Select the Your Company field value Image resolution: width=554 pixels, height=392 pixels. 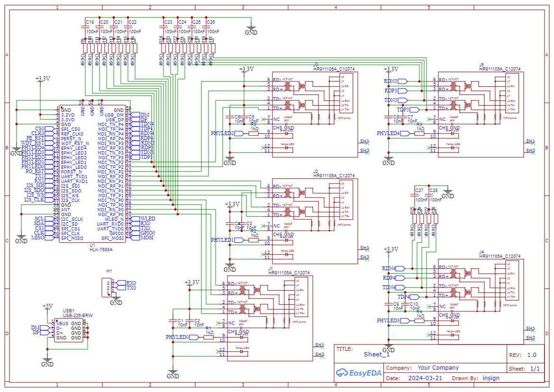pyautogui.click(x=438, y=368)
